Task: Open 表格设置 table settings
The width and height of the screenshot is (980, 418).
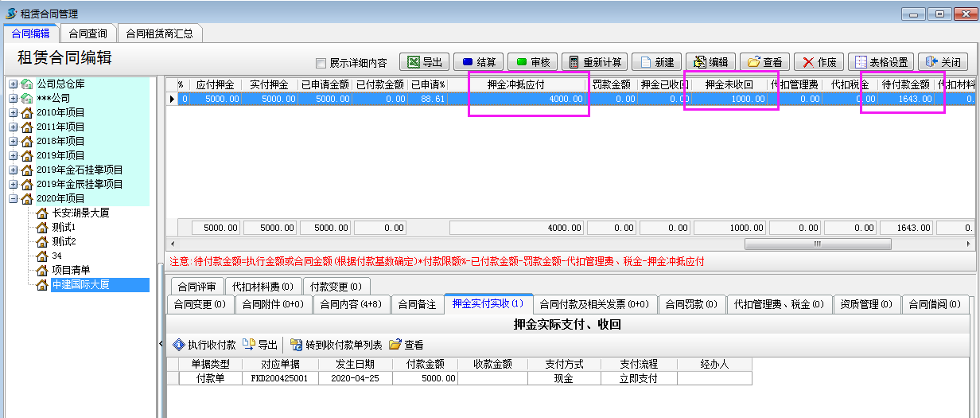Action: [881, 62]
